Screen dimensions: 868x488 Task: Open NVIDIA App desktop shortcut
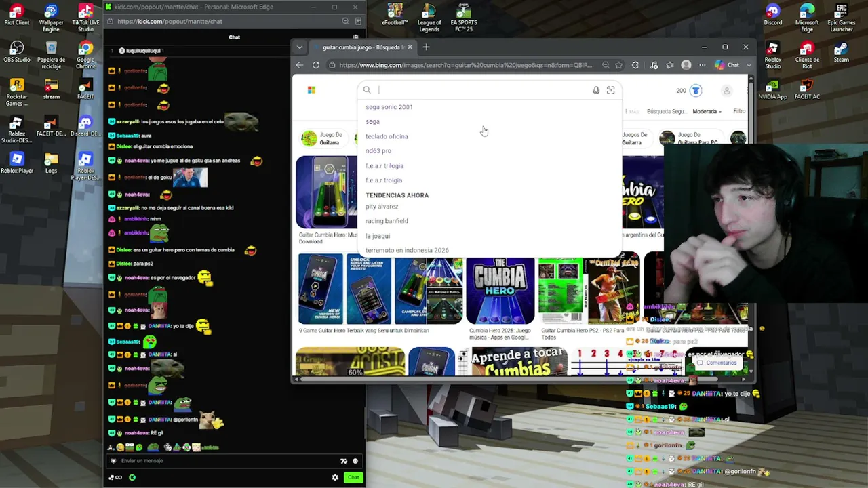click(x=773, y=89)
